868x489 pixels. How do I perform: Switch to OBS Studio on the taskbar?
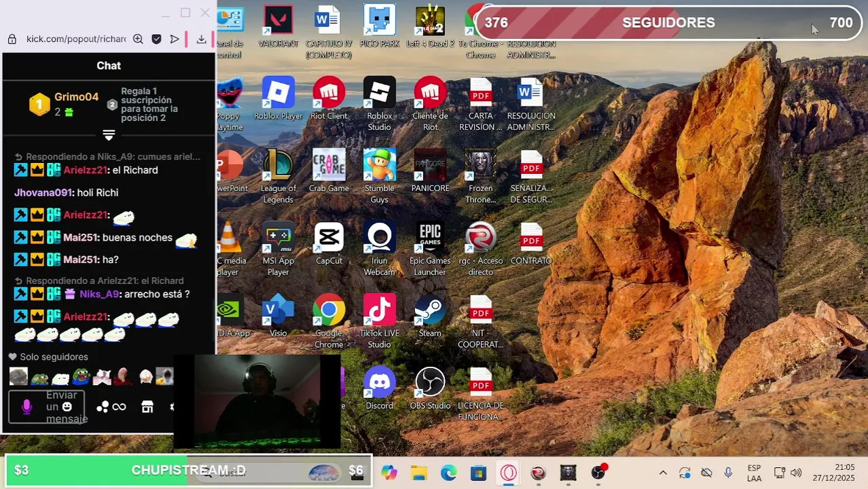[598, 473]
